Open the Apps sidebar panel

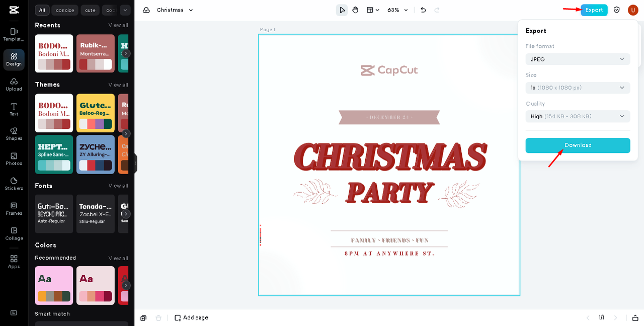click(x=14, y=262)
